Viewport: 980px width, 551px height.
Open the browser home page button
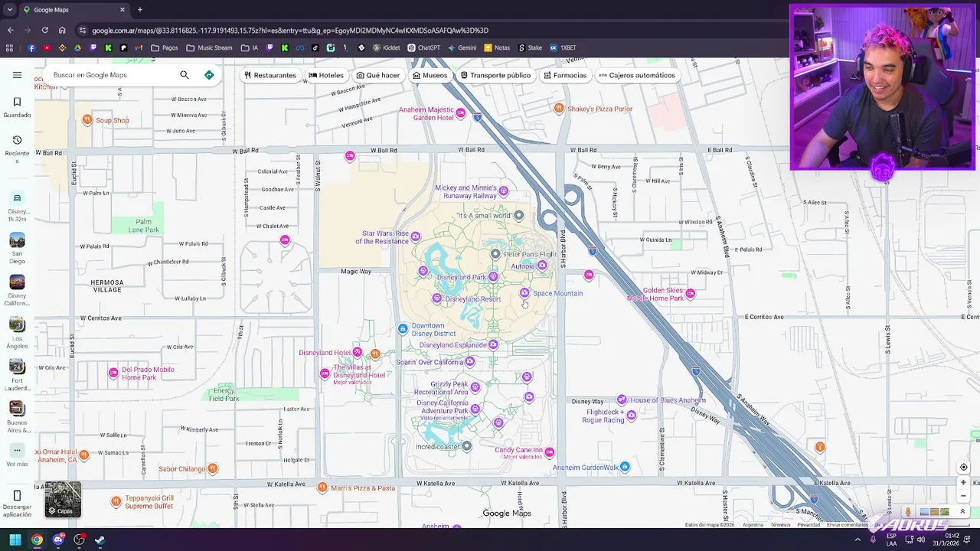[62, 31]
